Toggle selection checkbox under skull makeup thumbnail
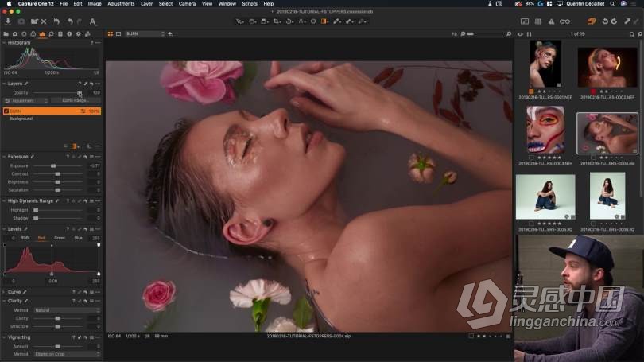 point(531,158)
